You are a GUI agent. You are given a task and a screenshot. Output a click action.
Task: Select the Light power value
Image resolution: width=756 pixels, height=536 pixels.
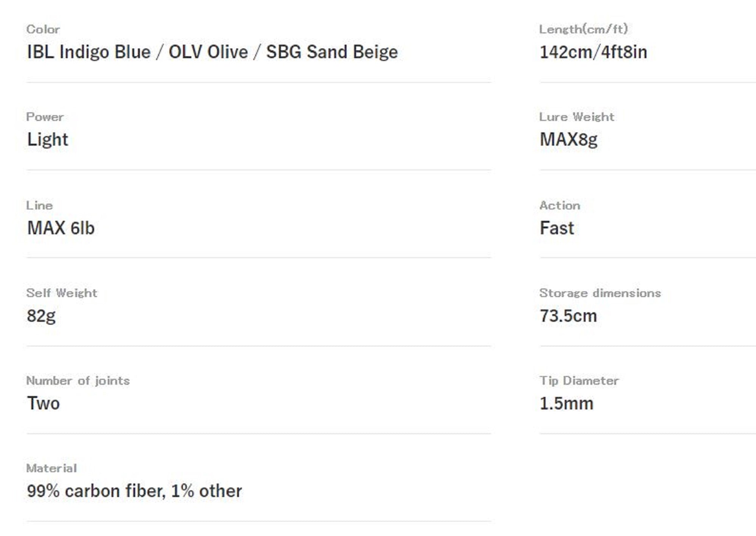tap(48, 139)
